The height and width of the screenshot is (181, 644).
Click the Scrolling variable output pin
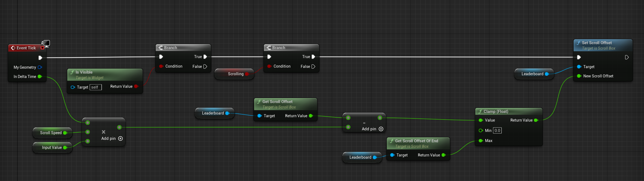247,74
